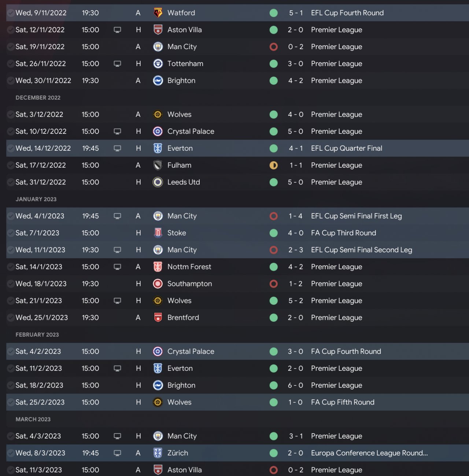Open the EFL Cup Quarter Final competition

[346, 149]
